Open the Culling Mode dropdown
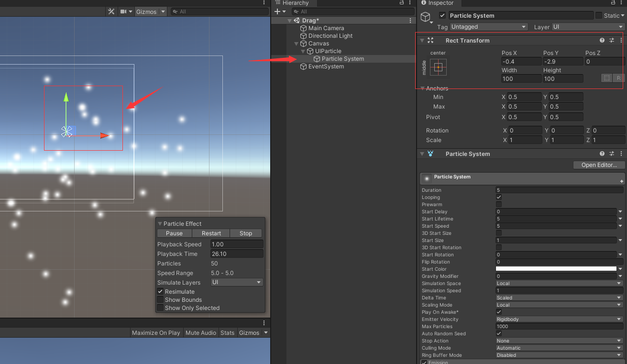 (x=559, y=348)
